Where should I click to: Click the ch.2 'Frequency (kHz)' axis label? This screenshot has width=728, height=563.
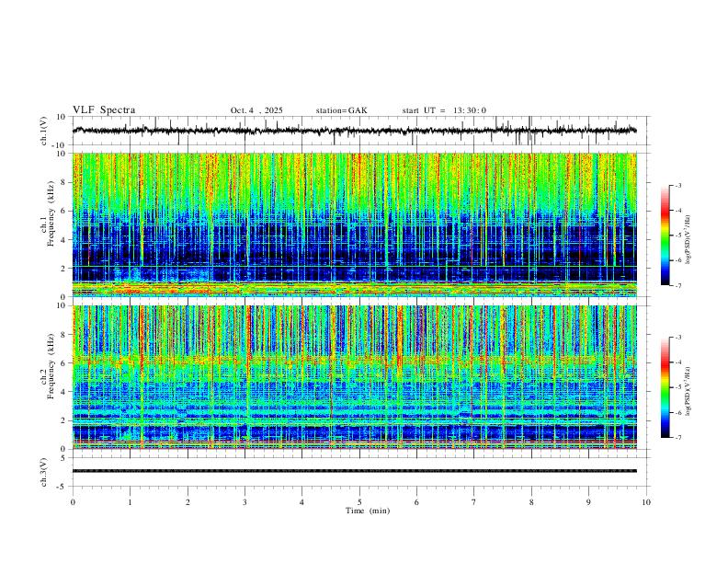(x=51, y=366)
